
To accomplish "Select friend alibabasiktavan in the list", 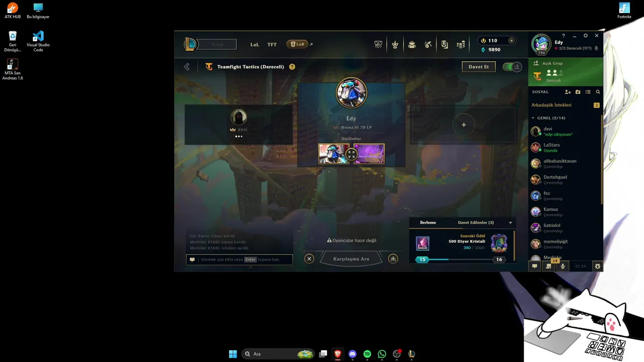I will pos(565,163).
